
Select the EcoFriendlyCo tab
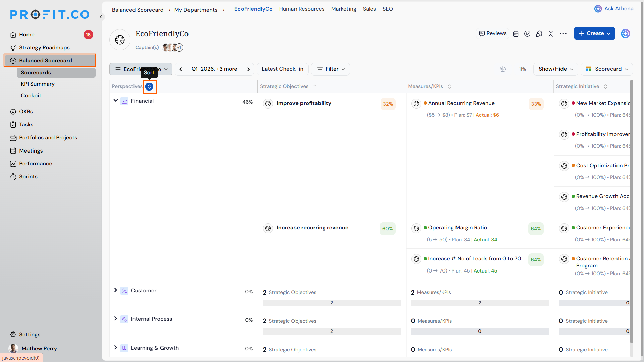(x=253, y=9)
